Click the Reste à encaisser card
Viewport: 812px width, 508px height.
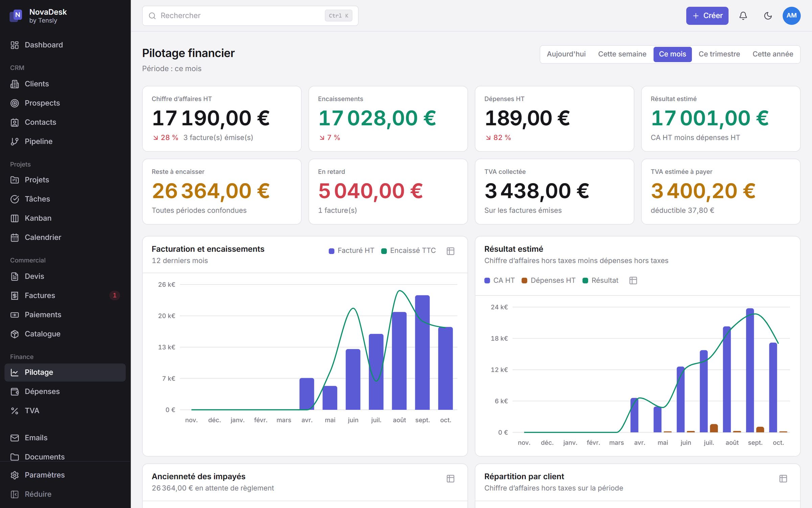point(222,192)
